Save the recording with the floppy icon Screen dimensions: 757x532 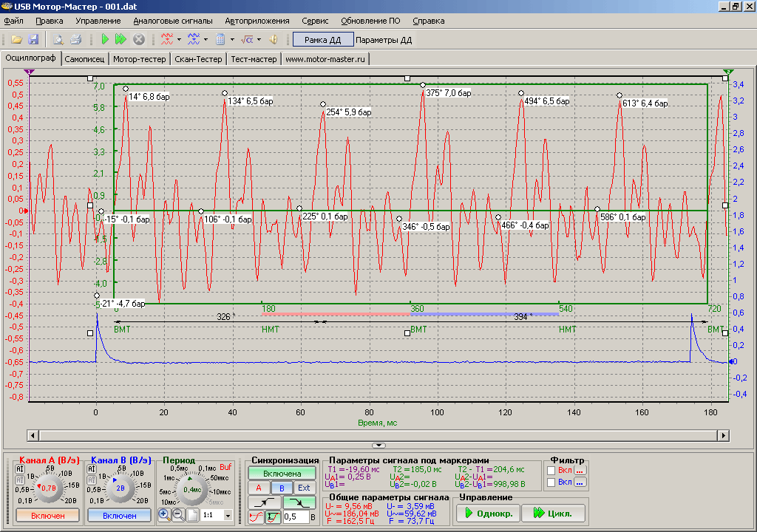click(33, 40)
